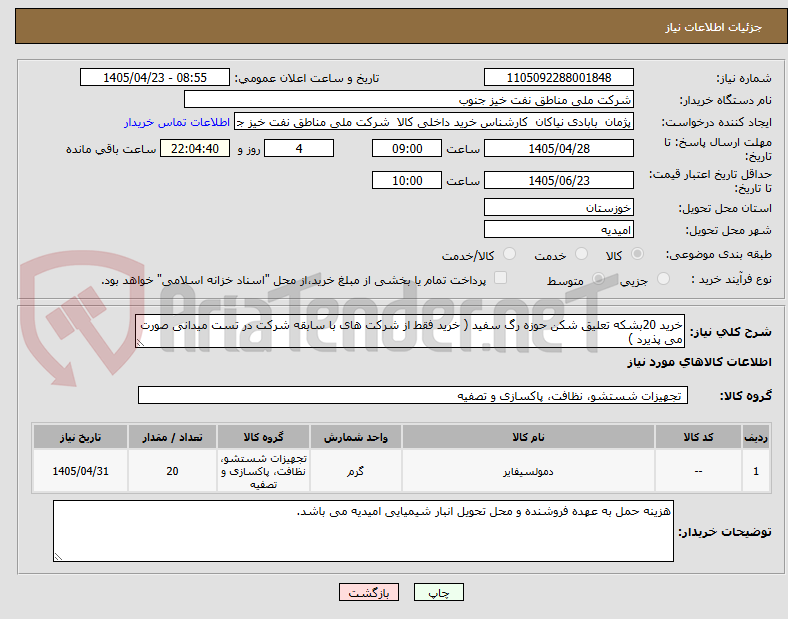Choose the جزیی purchase process option
Image resolution: width=788 pixels, height=619 pixels.
tap(663, 279)
